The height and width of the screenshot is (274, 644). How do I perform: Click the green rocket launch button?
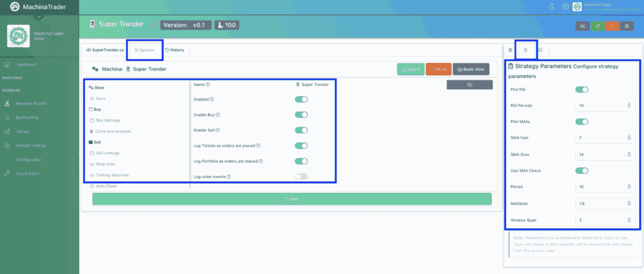597,26
